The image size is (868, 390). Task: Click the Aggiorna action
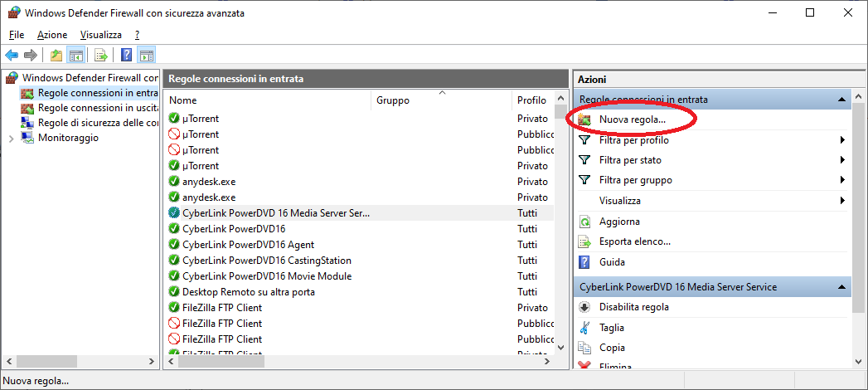pyautogui.click(x=619, y=222)
